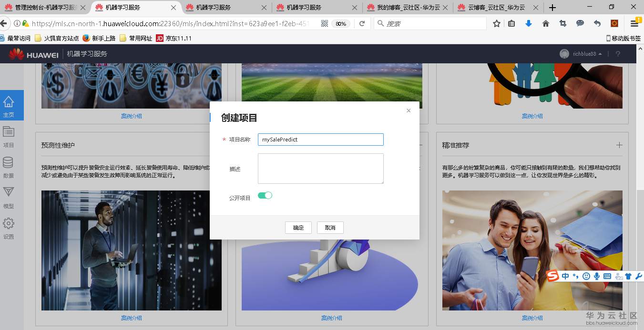Open 案例介绍 link under 预测性维护

pos(131,318)
